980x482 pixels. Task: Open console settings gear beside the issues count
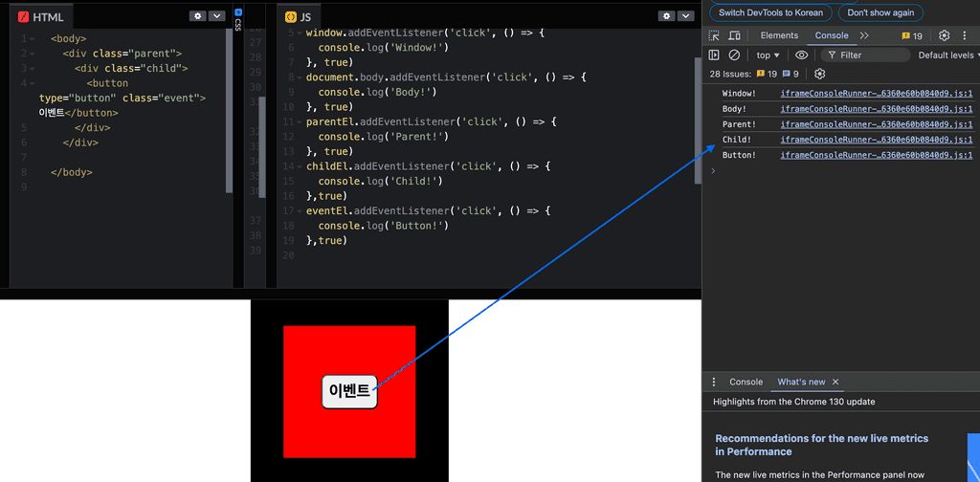click(x=820, y=74)
